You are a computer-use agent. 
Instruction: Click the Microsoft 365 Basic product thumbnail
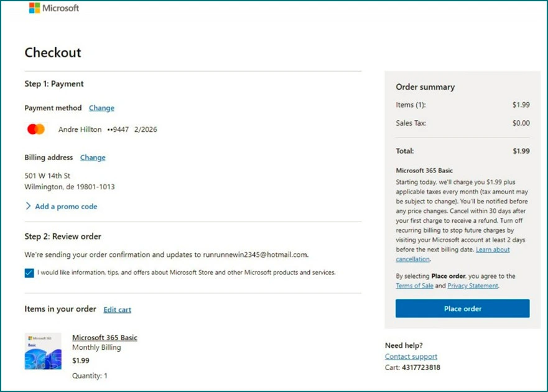43,351
